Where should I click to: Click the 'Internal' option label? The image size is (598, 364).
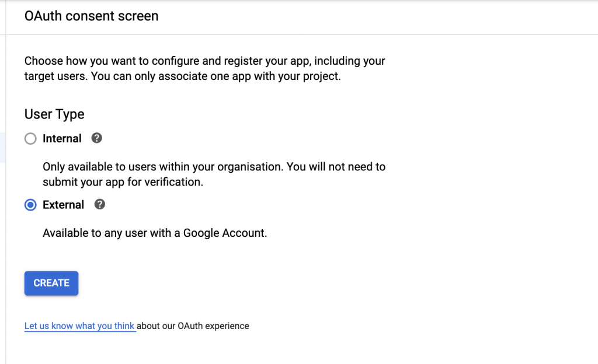point(62,139)
